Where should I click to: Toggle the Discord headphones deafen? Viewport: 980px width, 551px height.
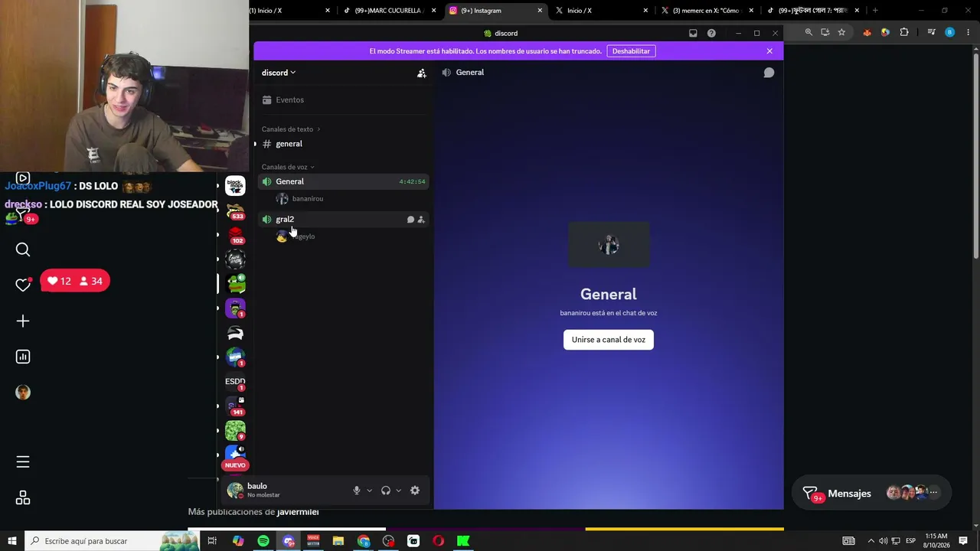386,491
